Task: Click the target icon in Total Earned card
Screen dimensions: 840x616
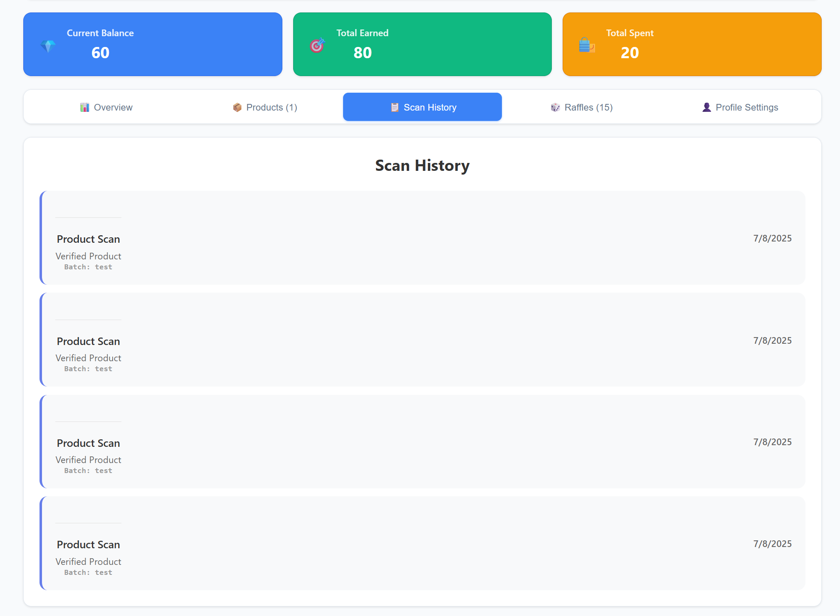Action: (x=317, y=45)
